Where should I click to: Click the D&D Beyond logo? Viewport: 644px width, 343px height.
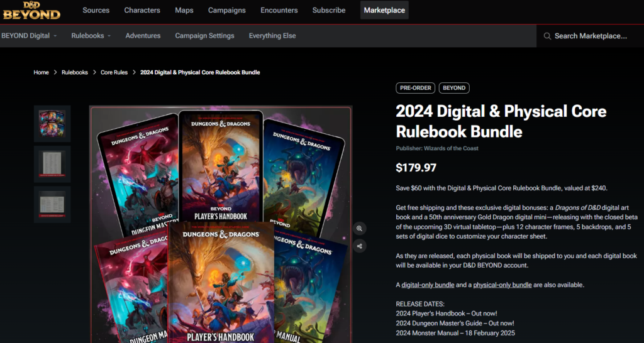[31, 11]
